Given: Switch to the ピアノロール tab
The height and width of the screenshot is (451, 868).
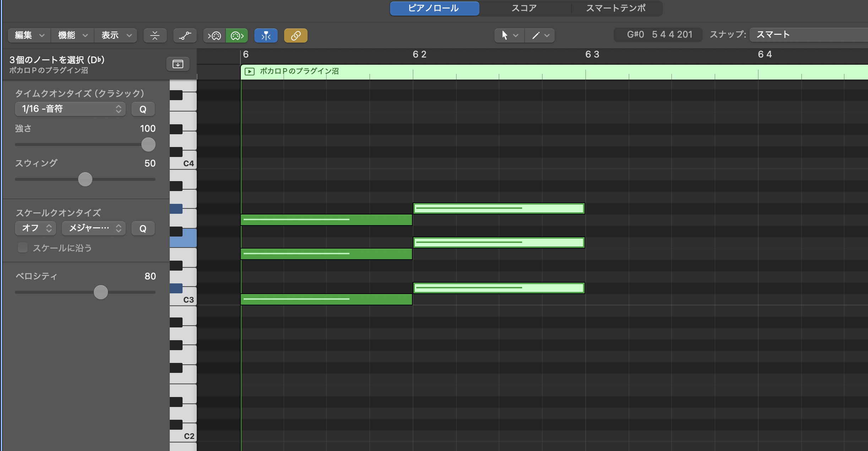Looking at the screenshot, I should [434, 8].
